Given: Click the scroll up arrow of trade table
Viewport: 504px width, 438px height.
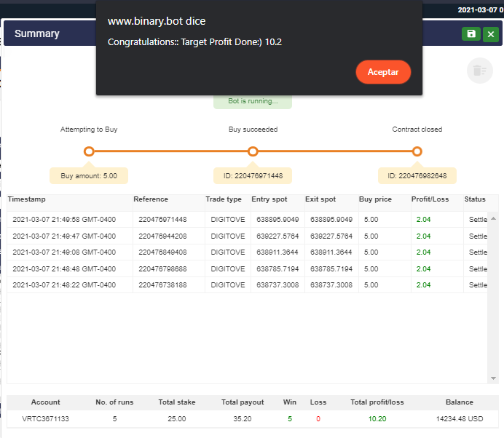Looking at the screenshot, I should pos(493,218).
